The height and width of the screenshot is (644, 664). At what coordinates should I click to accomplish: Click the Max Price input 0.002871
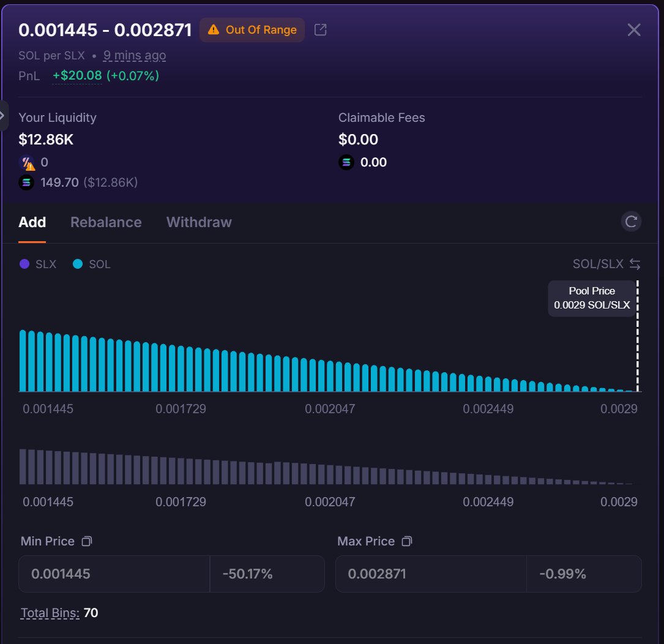pyautogui.click(x=431, y=574)
